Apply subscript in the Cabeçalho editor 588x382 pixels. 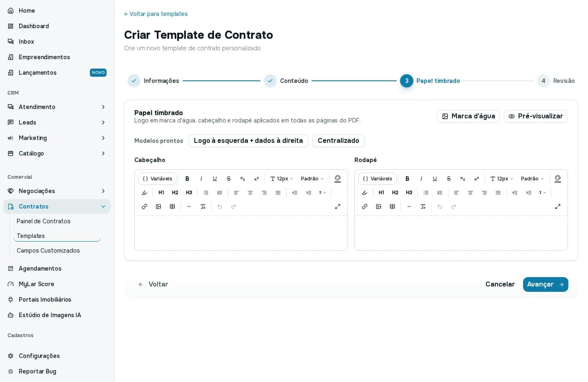243,179
